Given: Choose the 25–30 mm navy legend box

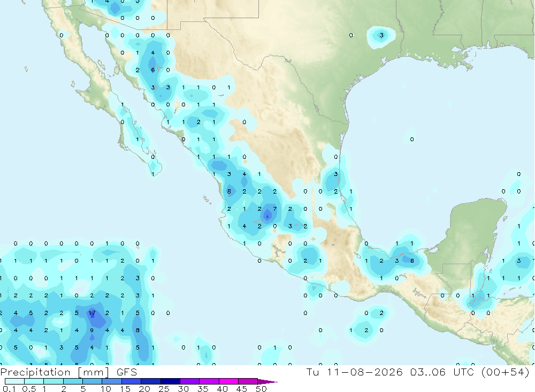Looking at the screenshot, I should pos(170,381).
